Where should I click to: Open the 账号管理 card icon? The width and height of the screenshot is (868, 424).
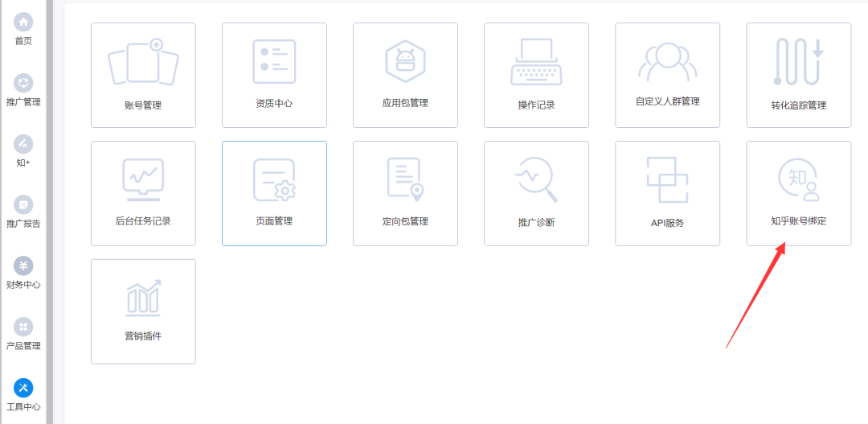pyautogui.click(x=143, y=61)
